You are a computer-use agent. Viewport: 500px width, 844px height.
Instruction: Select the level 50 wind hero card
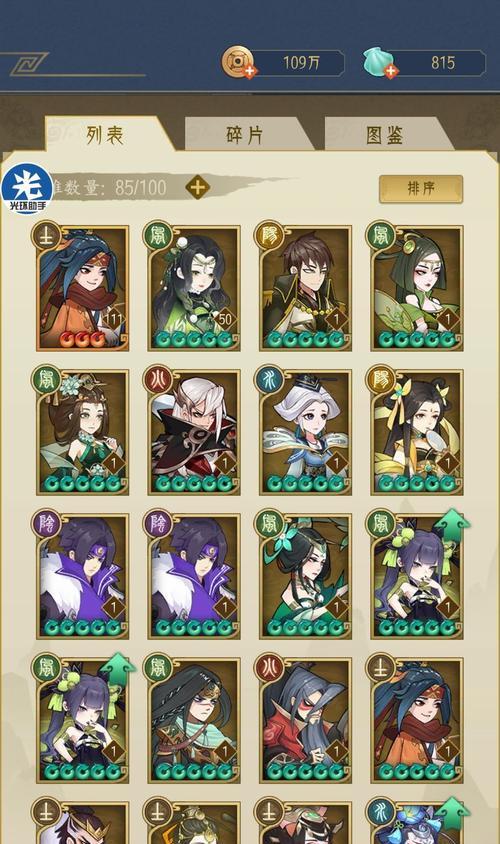[194, 288]
